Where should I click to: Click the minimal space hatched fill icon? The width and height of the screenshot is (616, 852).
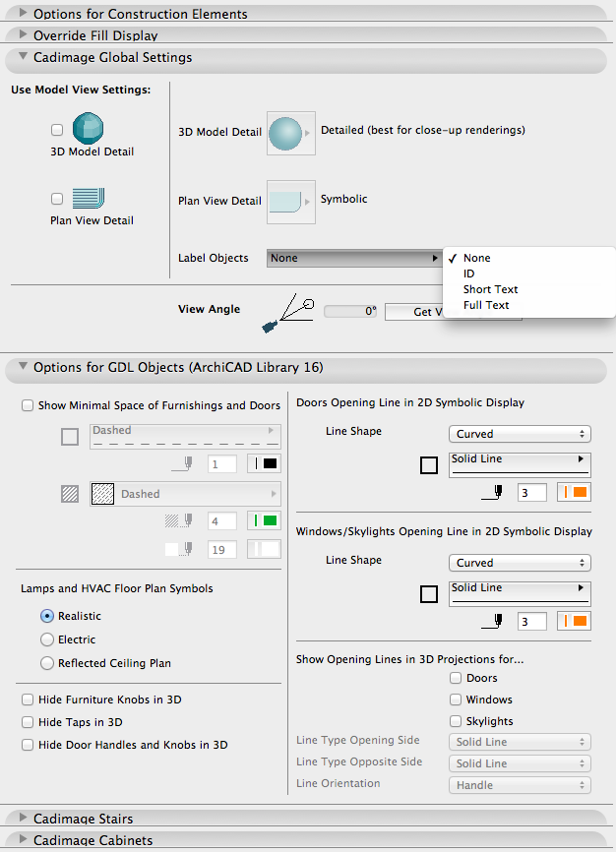(x=70, y=494)
